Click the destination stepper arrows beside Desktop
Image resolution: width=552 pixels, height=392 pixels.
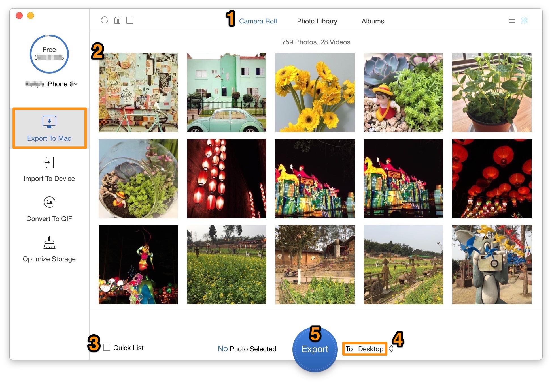click(391, 348)
